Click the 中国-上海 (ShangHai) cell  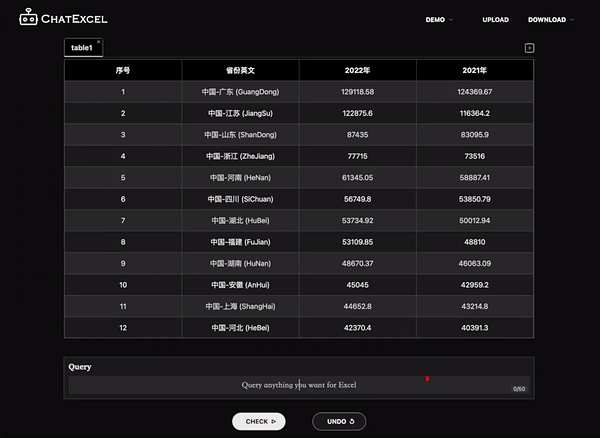[x=240, y=306]
